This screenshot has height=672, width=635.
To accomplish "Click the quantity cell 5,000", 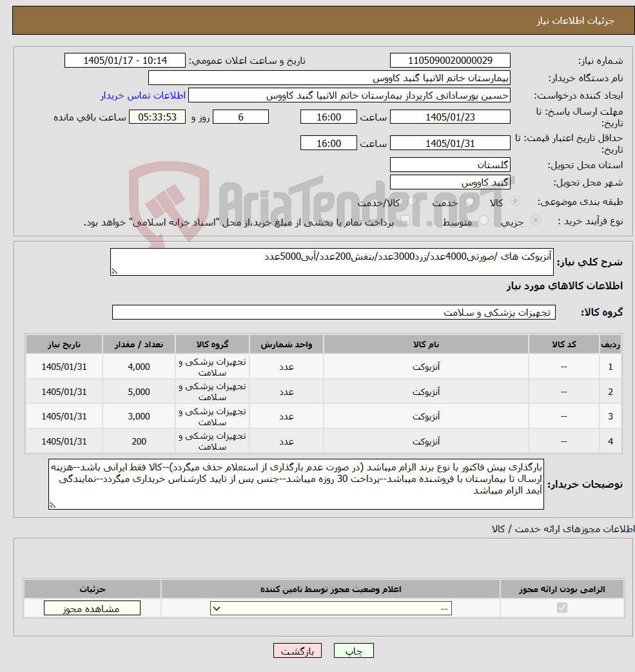I will point(139,392).
